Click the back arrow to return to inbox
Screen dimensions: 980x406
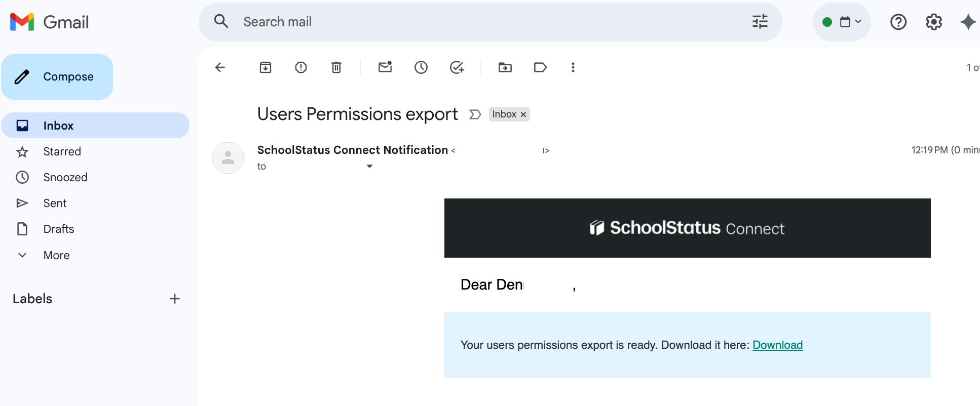coord(220,67)
